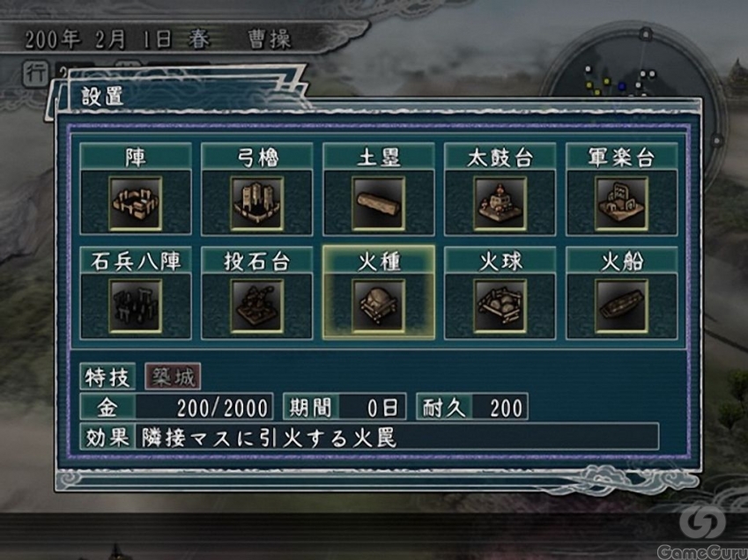
Task: Click the 築城 skill badge
Action: (173, 377)
